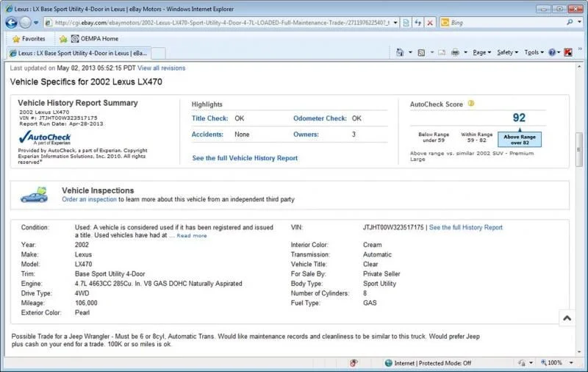Click the red Stop loading icon
Viewport: 588px width, 372px height.
430,23
